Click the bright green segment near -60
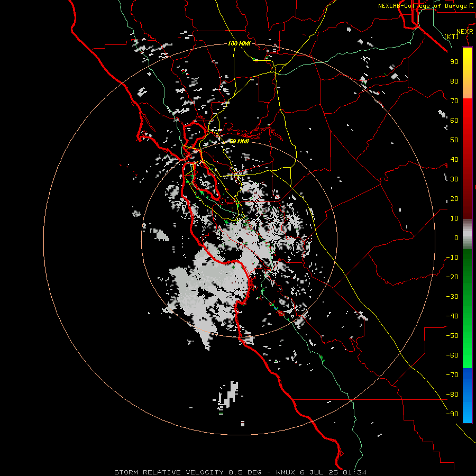476x476 pixels. point(467,355)
